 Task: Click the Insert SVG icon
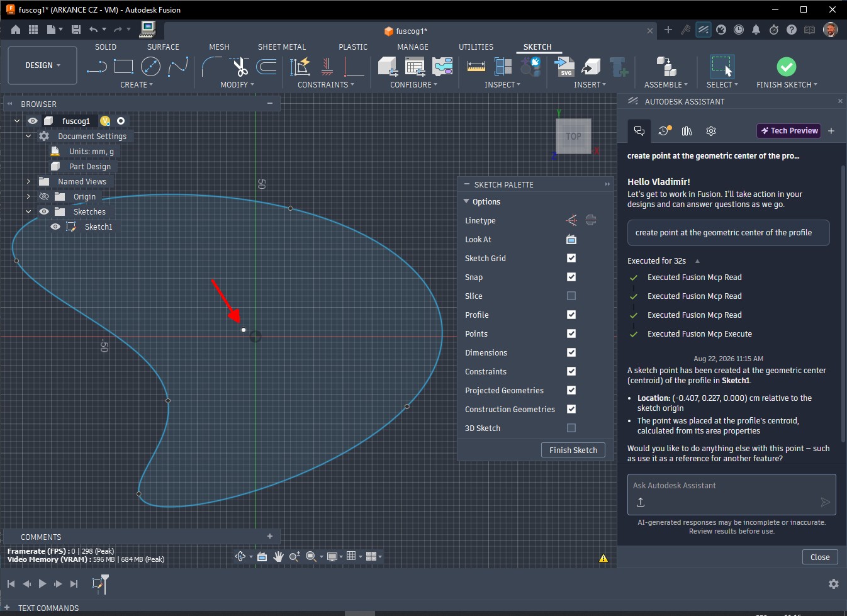[x=564, y=67]
